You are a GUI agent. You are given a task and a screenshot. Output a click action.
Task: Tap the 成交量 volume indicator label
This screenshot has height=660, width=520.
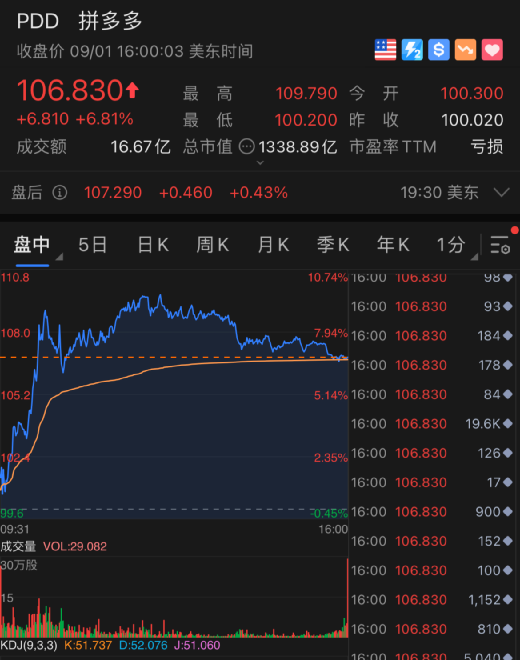coord(18,546)
